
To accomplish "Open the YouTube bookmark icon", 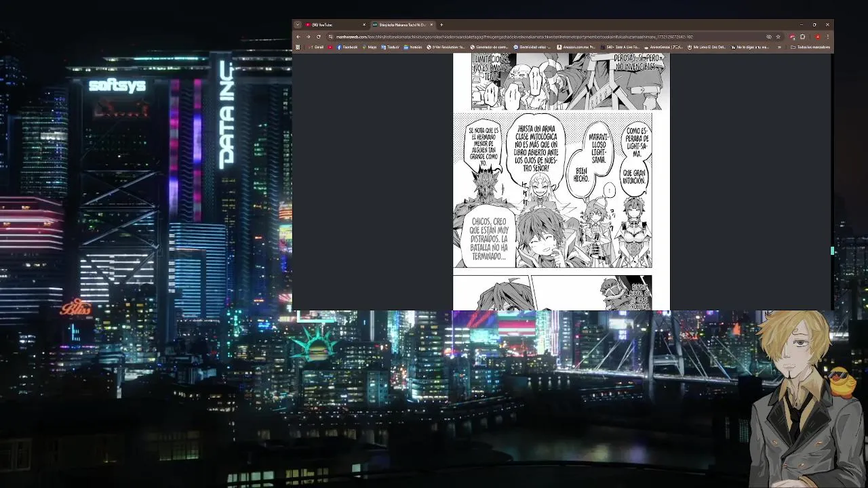I will (330, 47).
